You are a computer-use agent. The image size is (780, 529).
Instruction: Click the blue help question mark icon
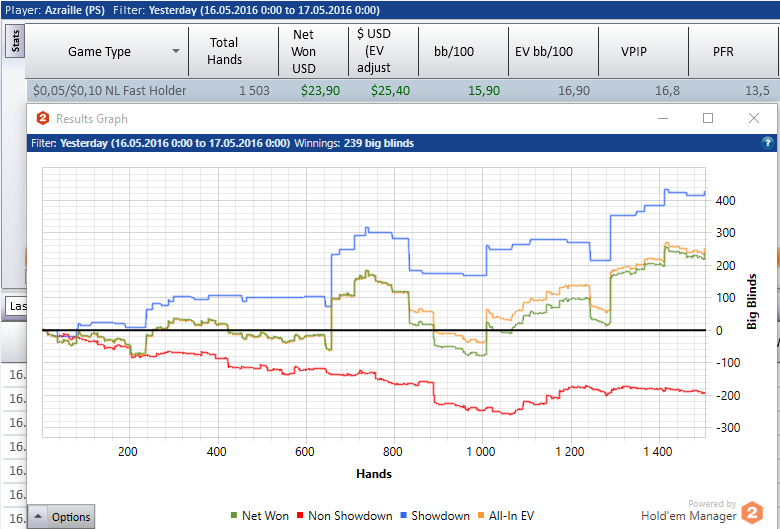tap(767, 143)
